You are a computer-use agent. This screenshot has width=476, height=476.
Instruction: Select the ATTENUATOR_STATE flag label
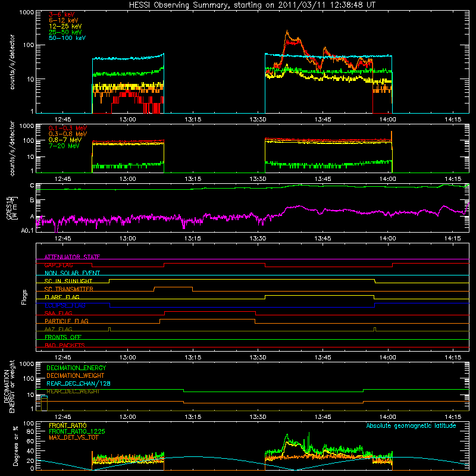[x=72, y=257]
